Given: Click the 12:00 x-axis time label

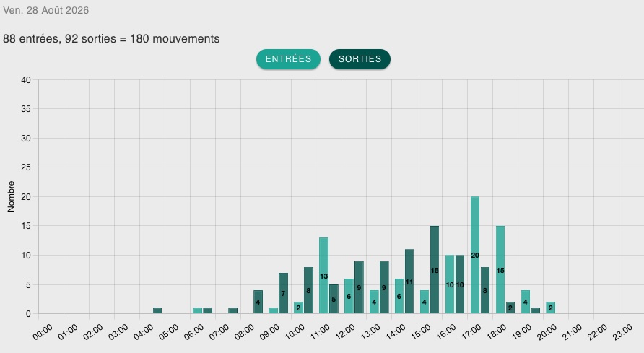Looking at the screenshot, I should click(x=345, y=331).
